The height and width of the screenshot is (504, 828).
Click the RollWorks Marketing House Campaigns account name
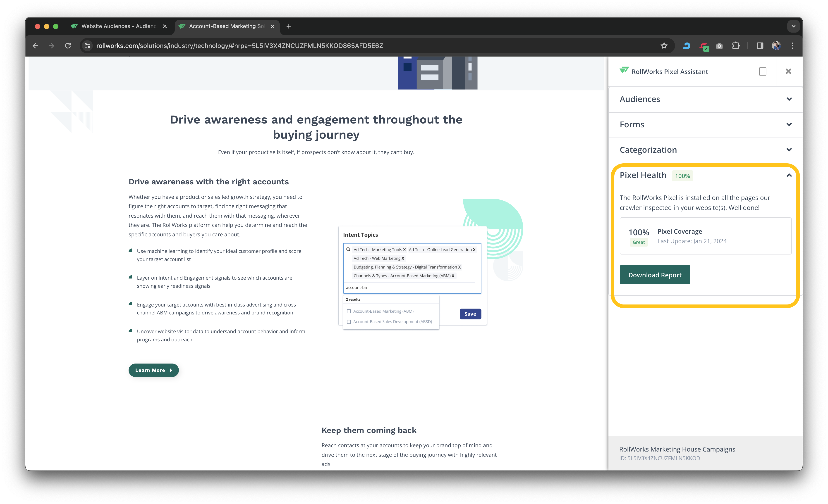(677, 449)
